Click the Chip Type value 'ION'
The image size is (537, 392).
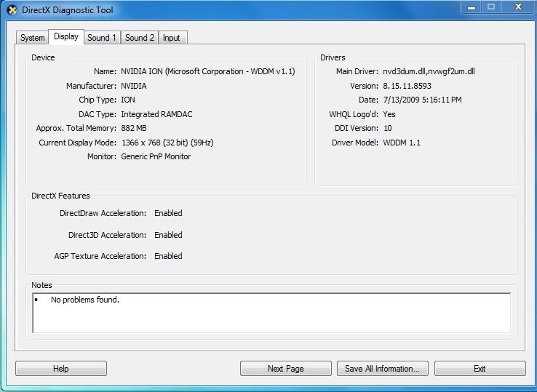[x=128, y=100]
